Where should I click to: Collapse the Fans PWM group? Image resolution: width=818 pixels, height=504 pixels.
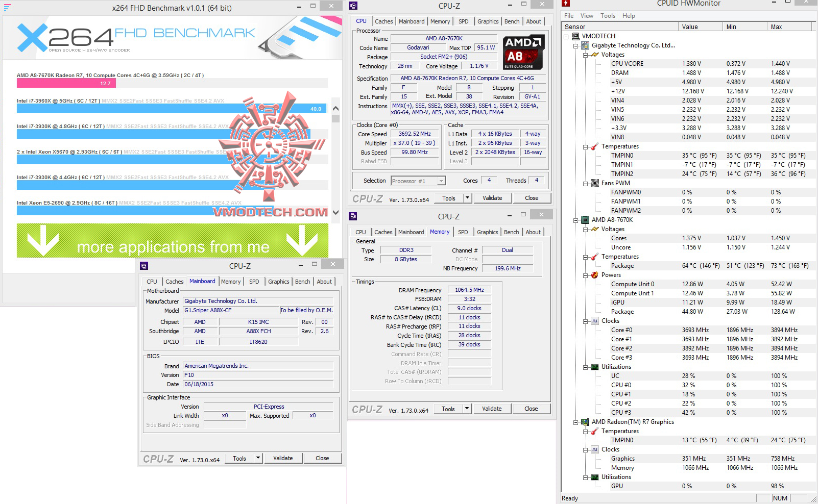[586, 183]
